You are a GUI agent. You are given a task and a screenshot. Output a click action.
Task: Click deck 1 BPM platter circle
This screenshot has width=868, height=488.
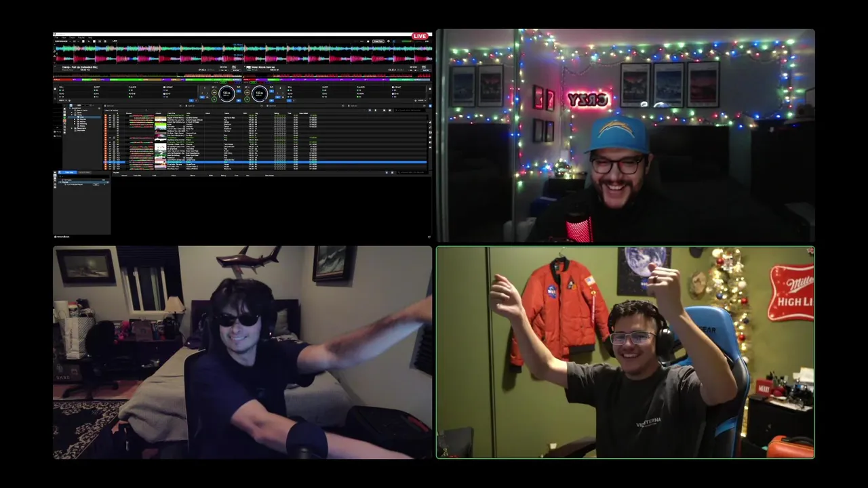click(x=226, y=94)
